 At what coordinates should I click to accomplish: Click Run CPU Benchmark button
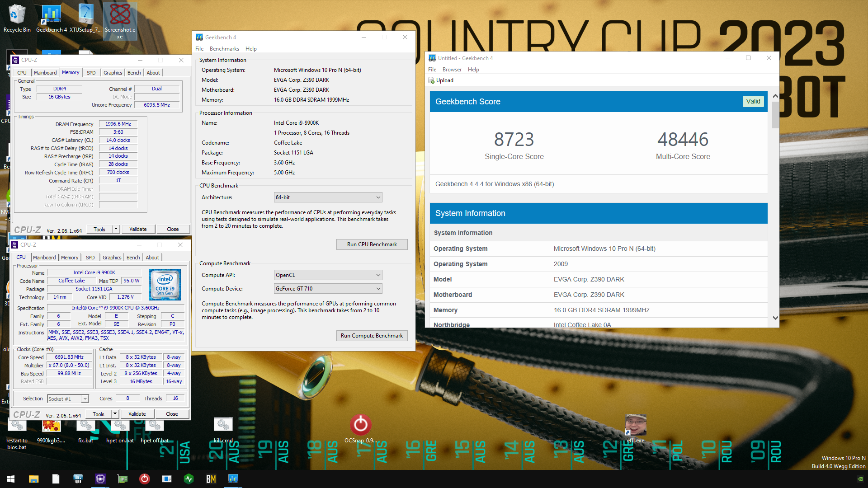372,244
